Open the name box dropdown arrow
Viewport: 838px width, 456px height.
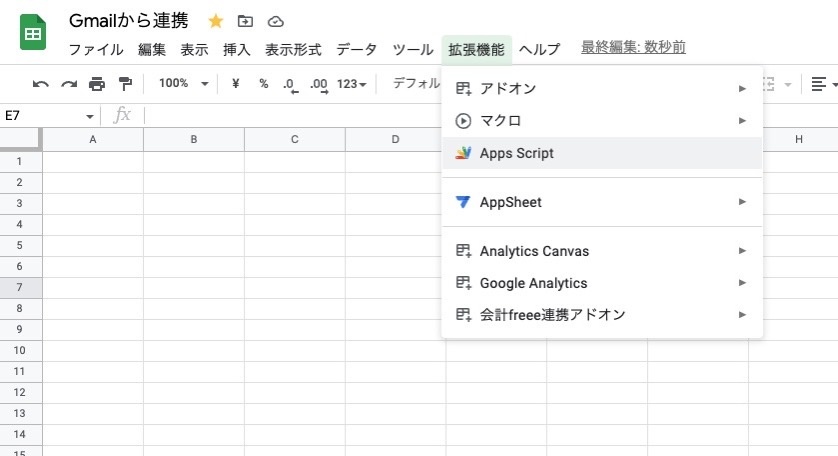click(x=89, y=116)
